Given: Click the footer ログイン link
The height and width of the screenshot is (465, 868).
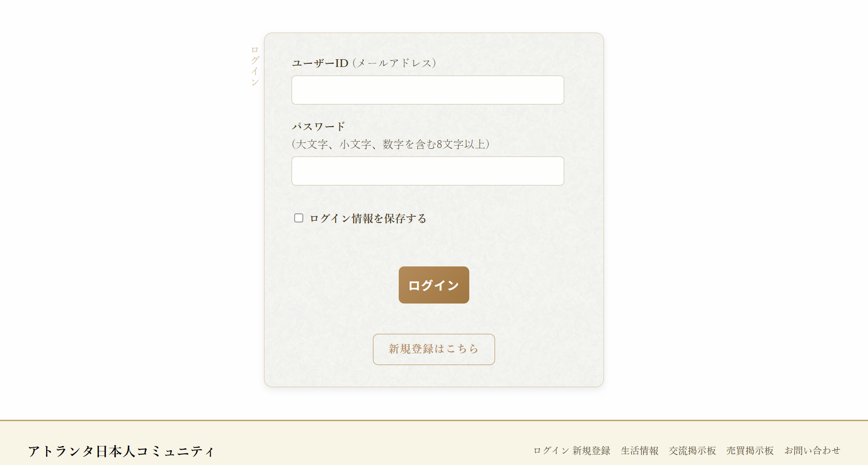Looking at the screenshot, I should [551, 451].
